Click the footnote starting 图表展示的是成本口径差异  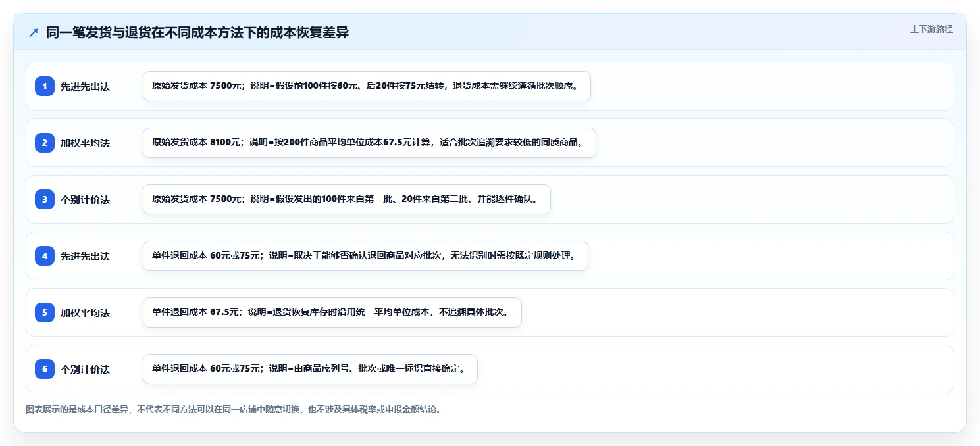233,409
